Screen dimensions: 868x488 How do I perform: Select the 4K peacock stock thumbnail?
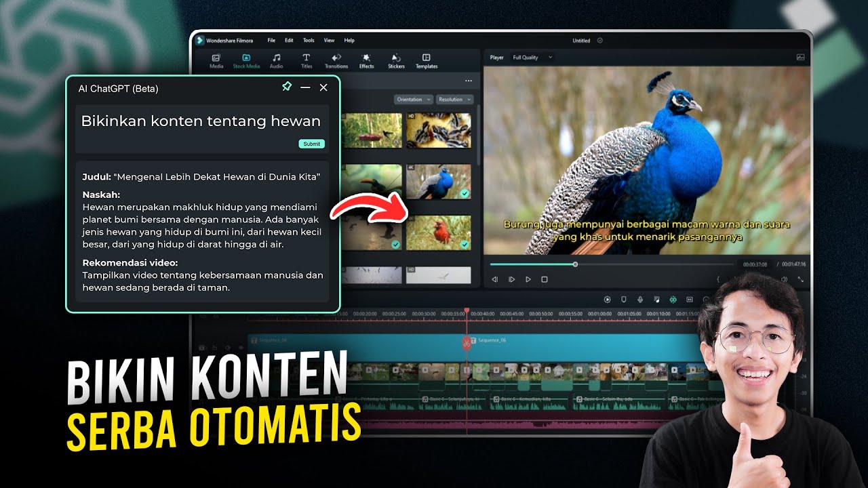tap(438, 182)
